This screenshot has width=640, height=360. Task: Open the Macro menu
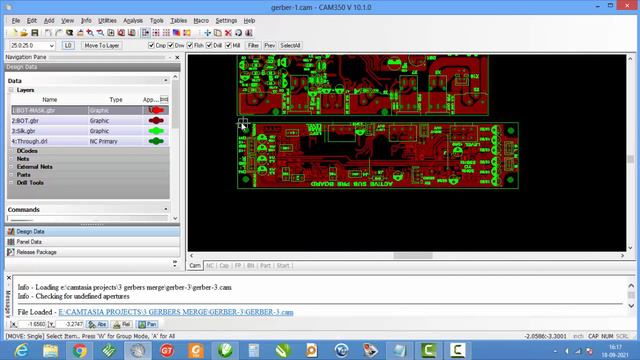coord(201,20)
